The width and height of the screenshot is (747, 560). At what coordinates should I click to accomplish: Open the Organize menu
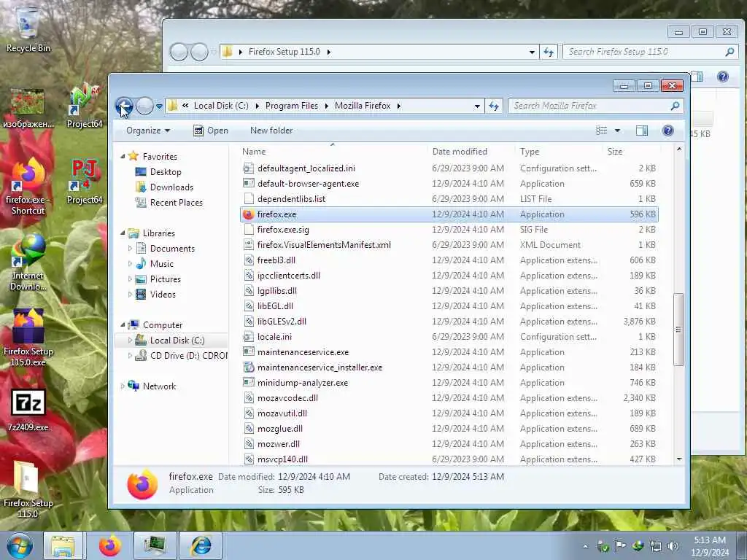coord(147,131)
